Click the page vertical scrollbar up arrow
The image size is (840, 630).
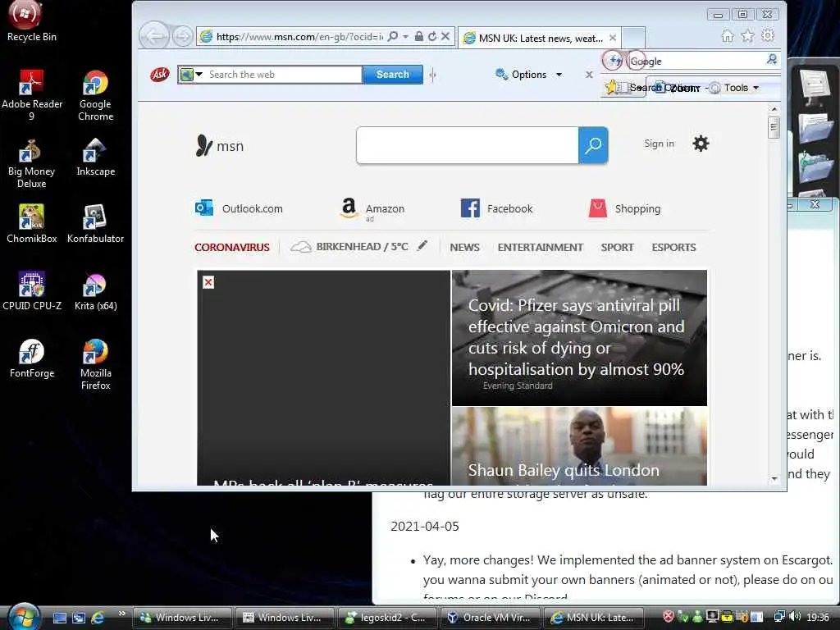(774, 109)
